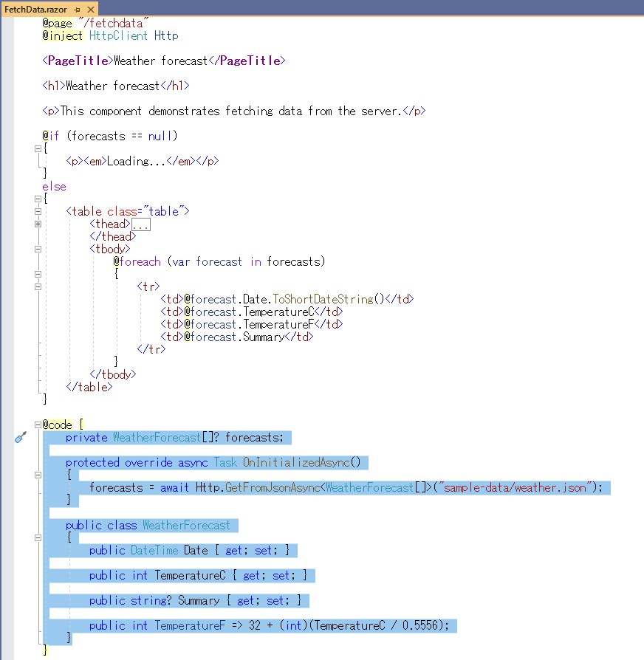Click the closing </table> tag
This screenshot has height=660, width=644.
point(89,388)
